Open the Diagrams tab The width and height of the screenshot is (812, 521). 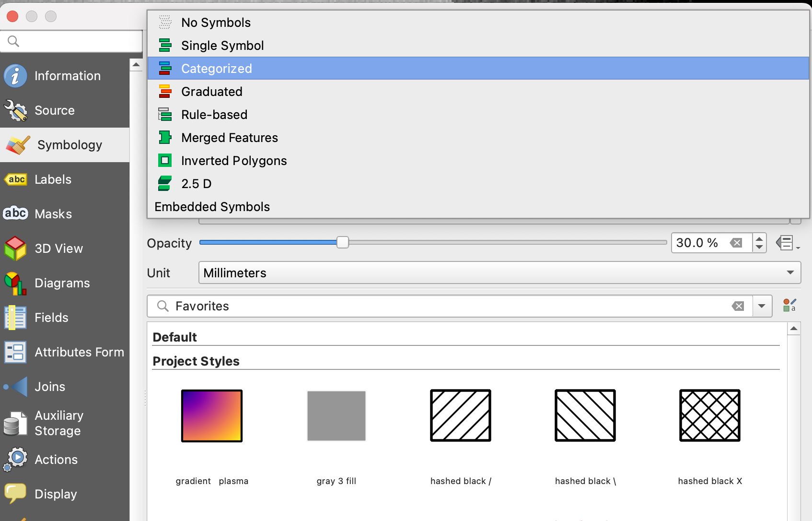click(65, 283)
